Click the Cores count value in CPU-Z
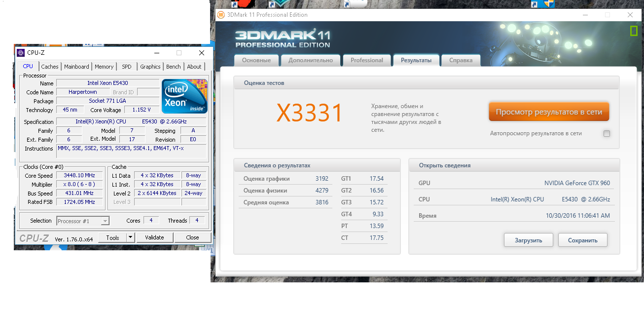 tap(151, 221)
